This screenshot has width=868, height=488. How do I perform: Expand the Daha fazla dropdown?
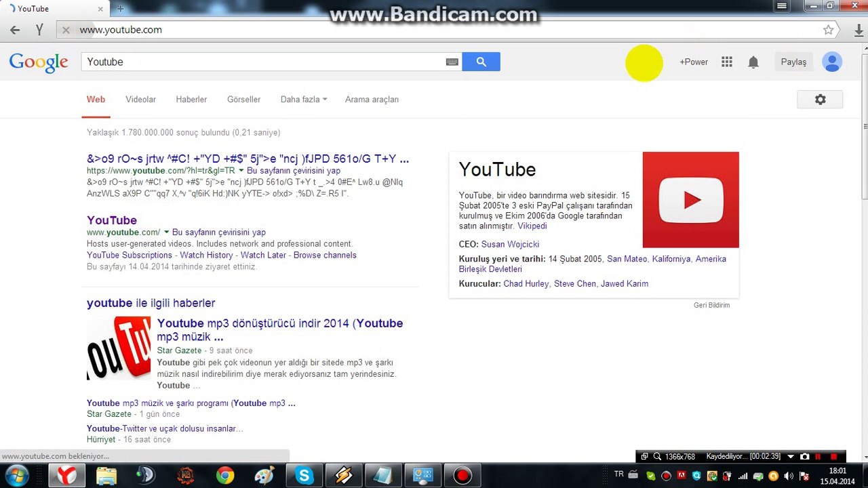[304, 100]
